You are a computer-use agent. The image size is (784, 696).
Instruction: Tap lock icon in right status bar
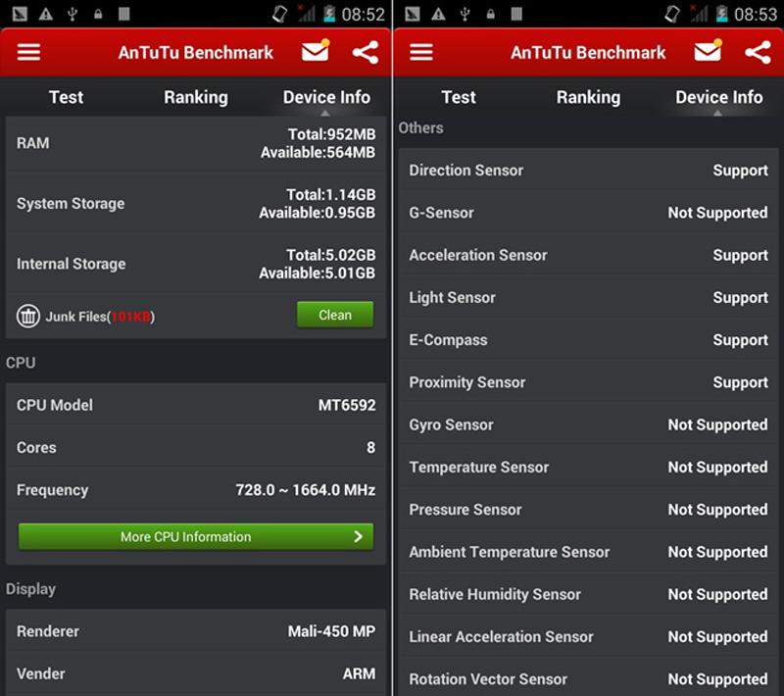(491, 14)
